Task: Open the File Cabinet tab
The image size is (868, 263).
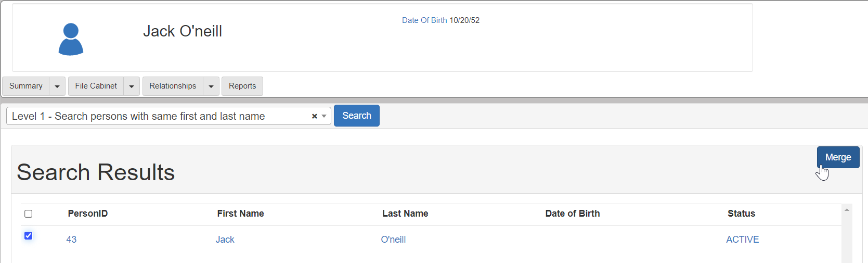Action: pos(96,86)
